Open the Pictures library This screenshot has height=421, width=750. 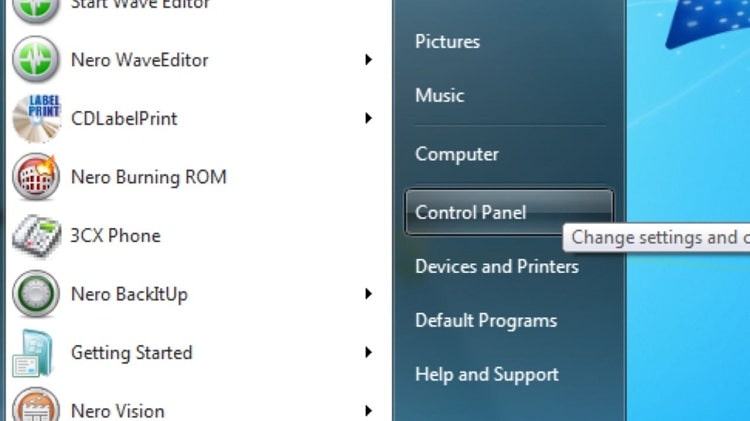coord(447,42)
